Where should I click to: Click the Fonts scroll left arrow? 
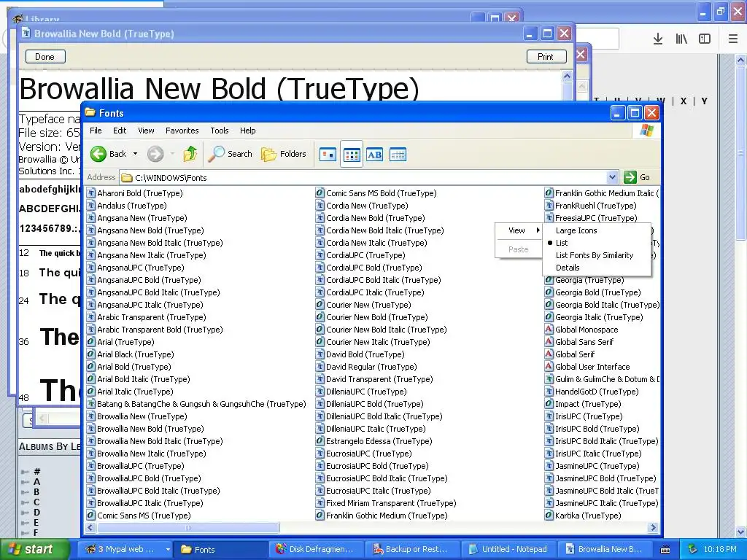pyautogui.click(x=90, y=528)
